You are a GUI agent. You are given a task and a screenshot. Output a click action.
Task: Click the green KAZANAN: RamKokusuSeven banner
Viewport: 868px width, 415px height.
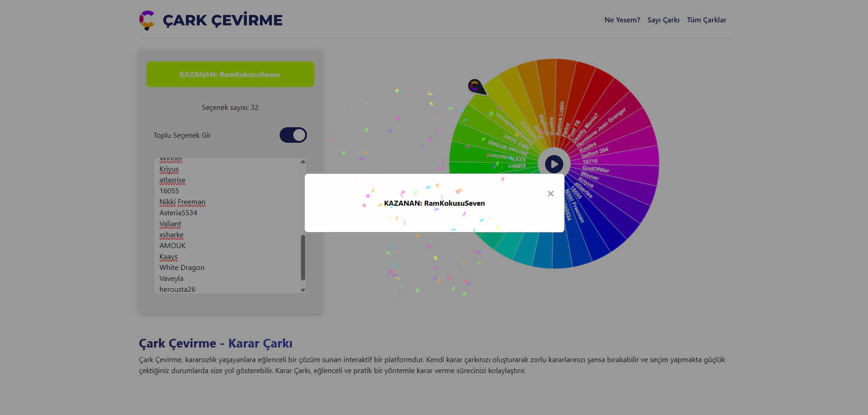tap(230, 74)
